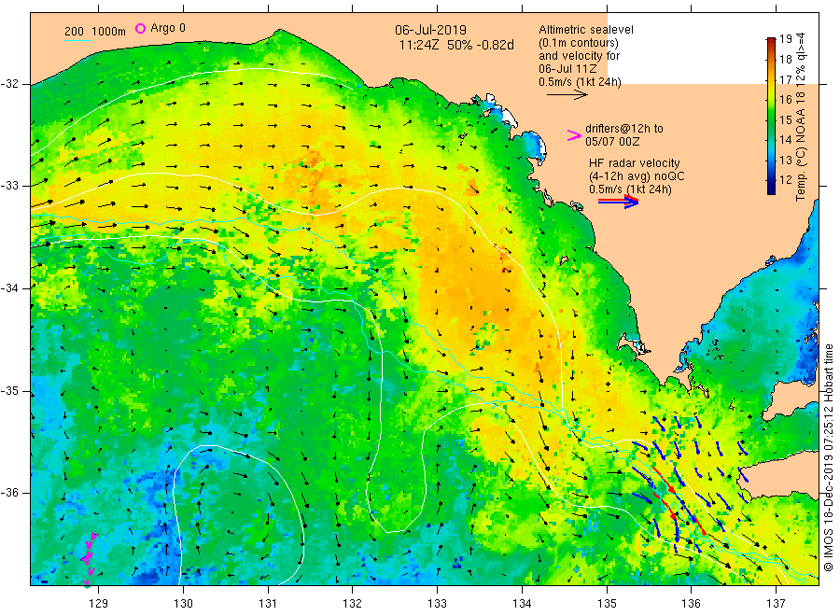The height and width of the screenshot is (616, 840).
Task: Click the '(4-12h avg) noQC' text
Action: [x=637, y=176]
